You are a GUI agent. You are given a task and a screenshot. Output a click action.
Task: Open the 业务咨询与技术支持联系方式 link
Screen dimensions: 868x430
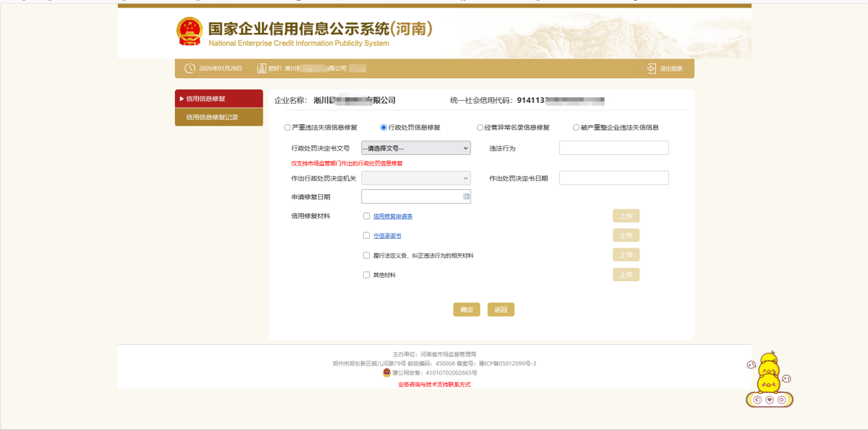[434, 384]
